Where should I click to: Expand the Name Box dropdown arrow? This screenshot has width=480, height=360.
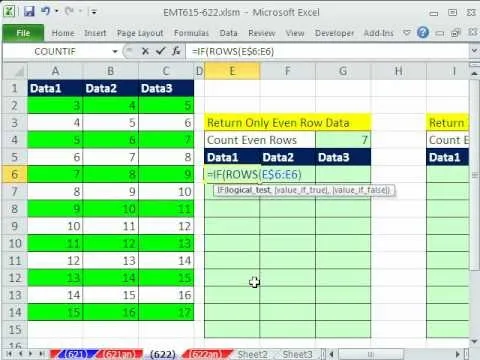coord(115,51)
